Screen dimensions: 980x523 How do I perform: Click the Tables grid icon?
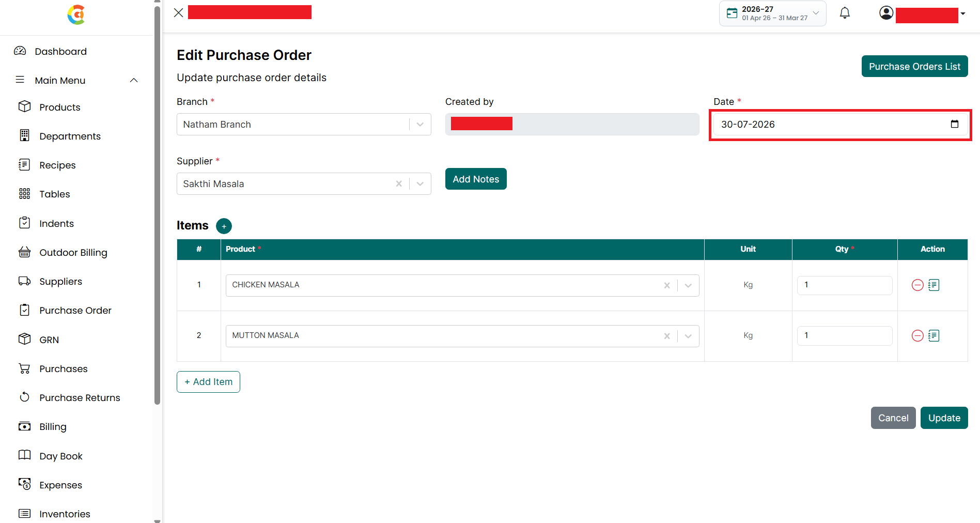coord(24,194)
